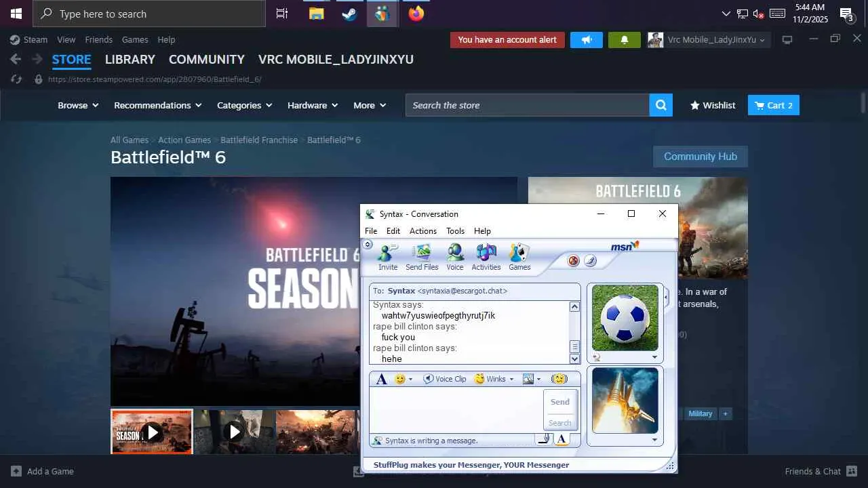Send a nudge with the shaking face icon
The image size is (868, 488).
(559, 379)
